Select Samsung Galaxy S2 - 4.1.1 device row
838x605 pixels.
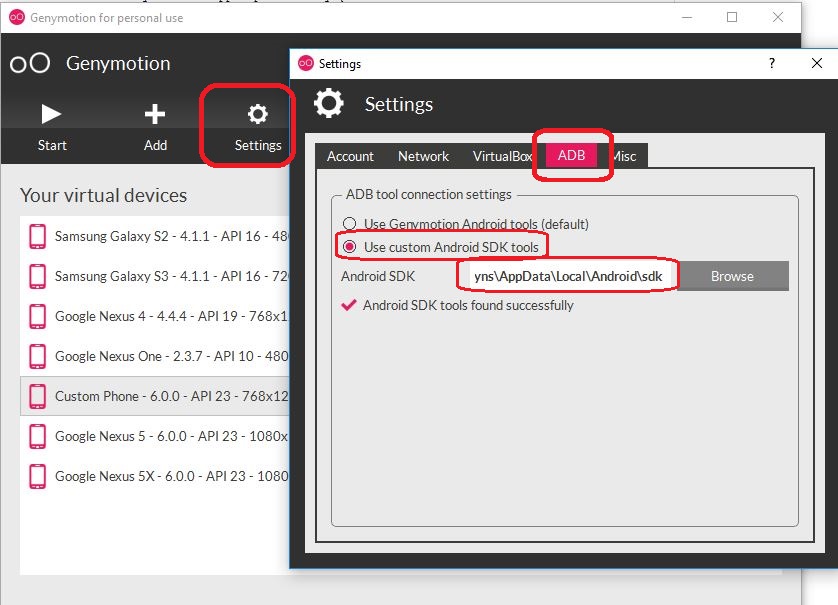click(x=155, y=236)
